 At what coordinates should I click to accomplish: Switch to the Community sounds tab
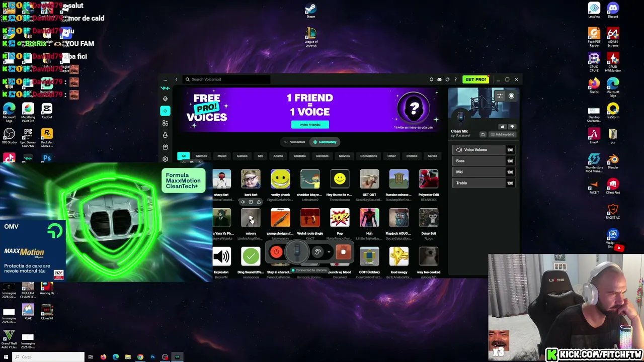coord(325,142)
